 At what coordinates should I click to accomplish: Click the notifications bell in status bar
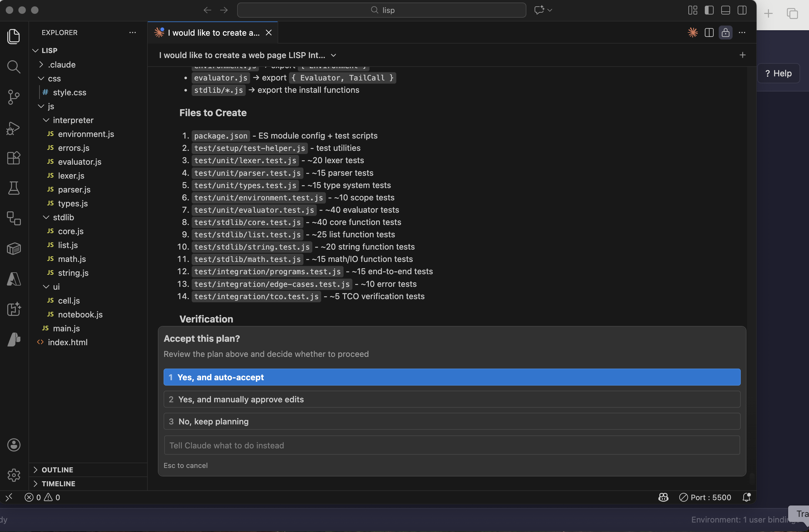(x=746, y=497)
